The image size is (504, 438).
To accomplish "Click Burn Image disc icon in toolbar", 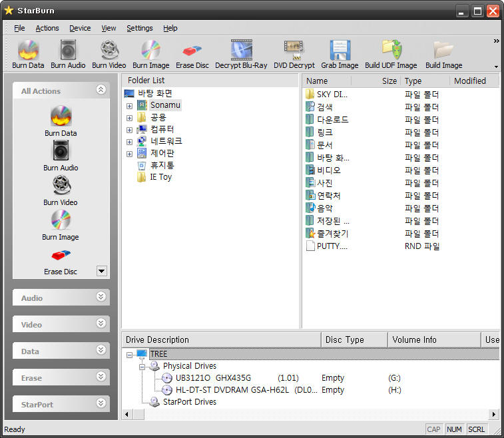I will [150, 50].
